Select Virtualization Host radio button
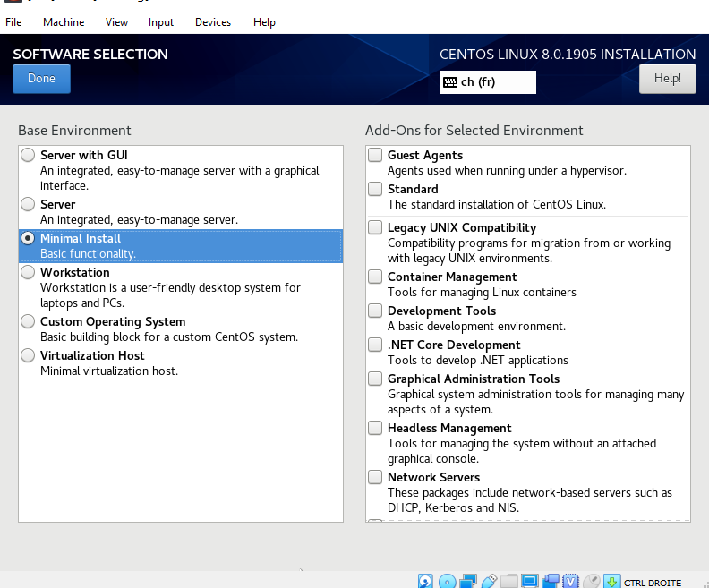The height and width of the screenshot is (588, 709). coord(28,356)
